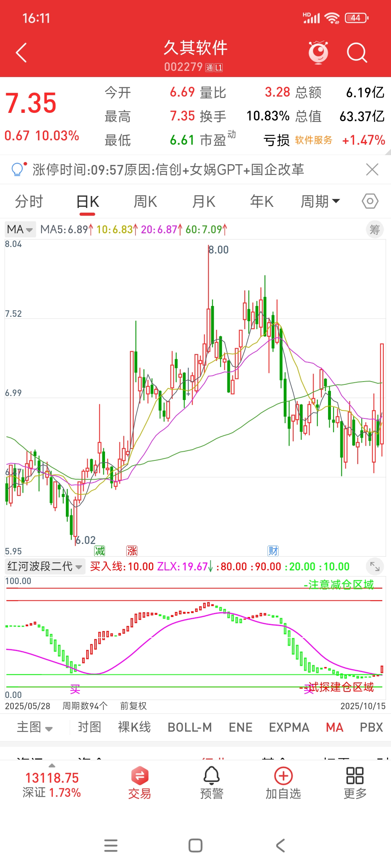Tap start date 2025/05/28

(x=28, y=706)
